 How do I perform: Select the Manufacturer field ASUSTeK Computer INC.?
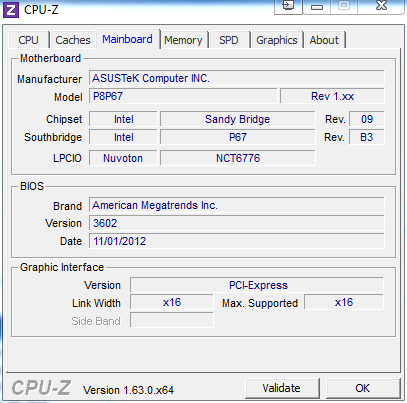click(x=237, y=78)
